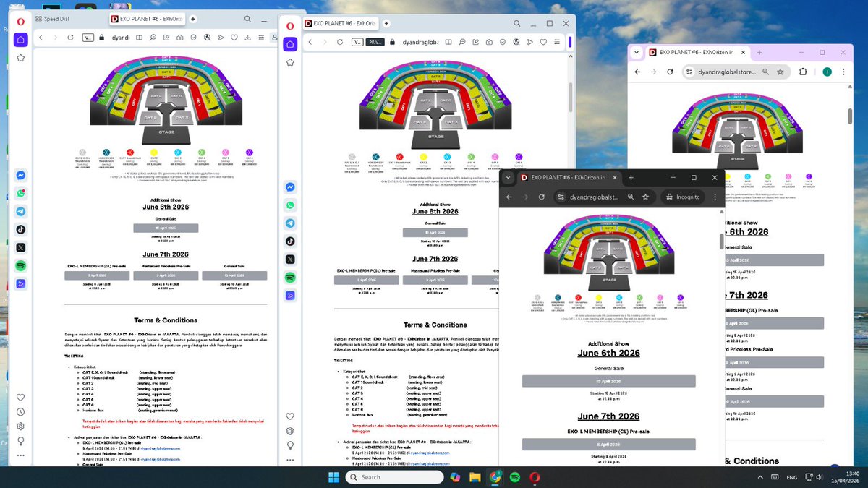This screenshot has width=868, height=488.
Task: Open WhatsApp in middle private Opera sidebar
Action: coord(290,205)
